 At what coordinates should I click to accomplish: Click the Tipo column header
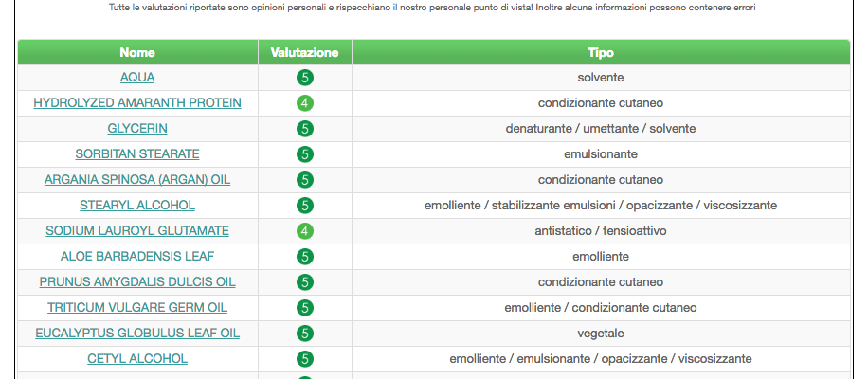point(601,52)
